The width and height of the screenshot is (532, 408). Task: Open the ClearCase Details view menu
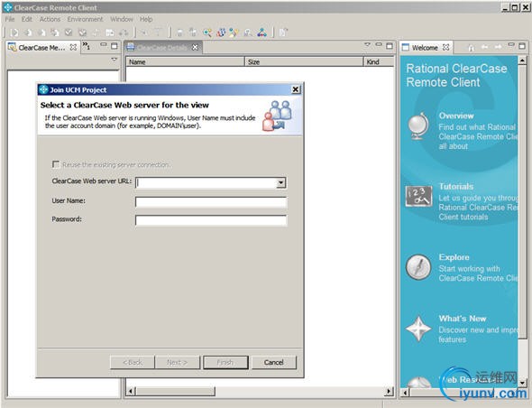(x=367, y=45)
